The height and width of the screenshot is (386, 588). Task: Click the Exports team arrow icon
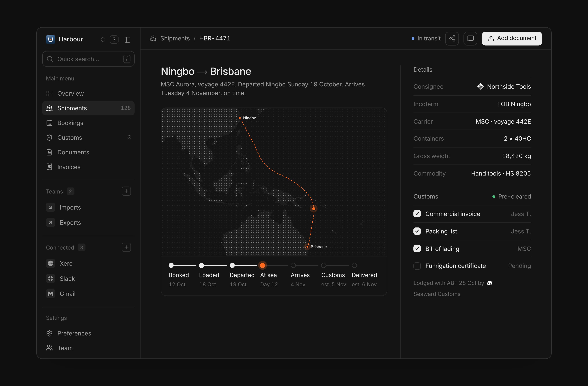pos(50,222)
